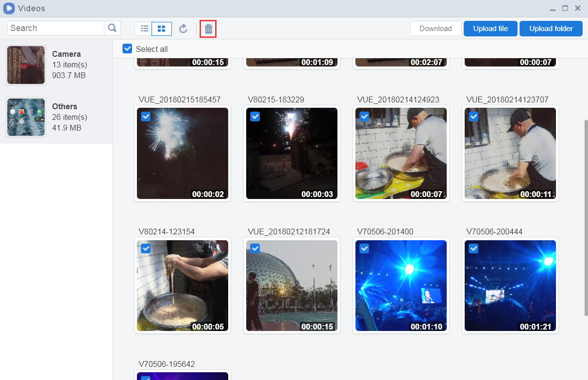Open VUE_20180214123707 video thumbnail

point(510,153)
